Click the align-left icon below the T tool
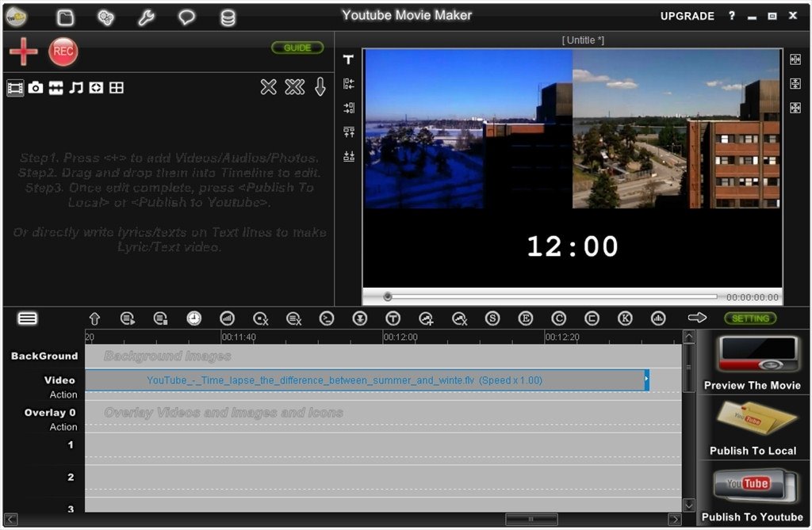Viewport: 812px width, 530px height. point(349,84)
